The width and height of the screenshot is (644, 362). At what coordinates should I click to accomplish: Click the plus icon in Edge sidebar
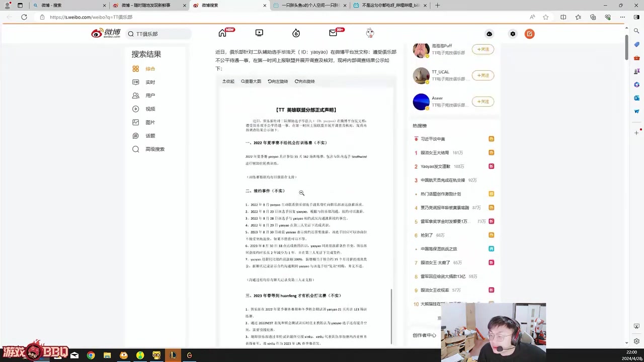tap(636, 133)
